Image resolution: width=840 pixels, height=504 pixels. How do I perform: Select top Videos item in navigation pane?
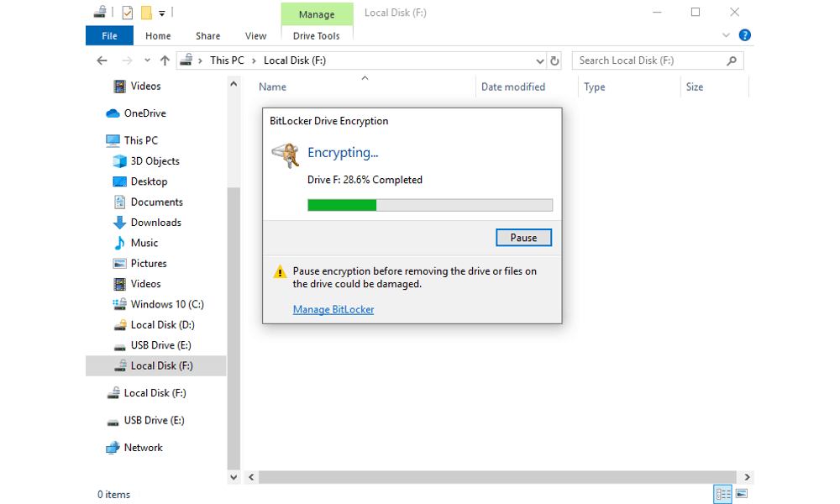click(145, 87)
